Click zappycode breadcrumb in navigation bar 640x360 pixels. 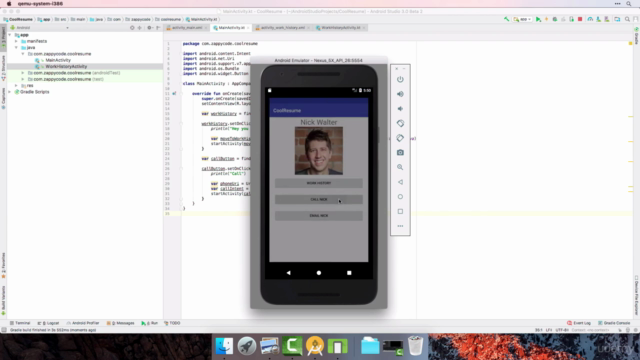(x=138, y=19)
